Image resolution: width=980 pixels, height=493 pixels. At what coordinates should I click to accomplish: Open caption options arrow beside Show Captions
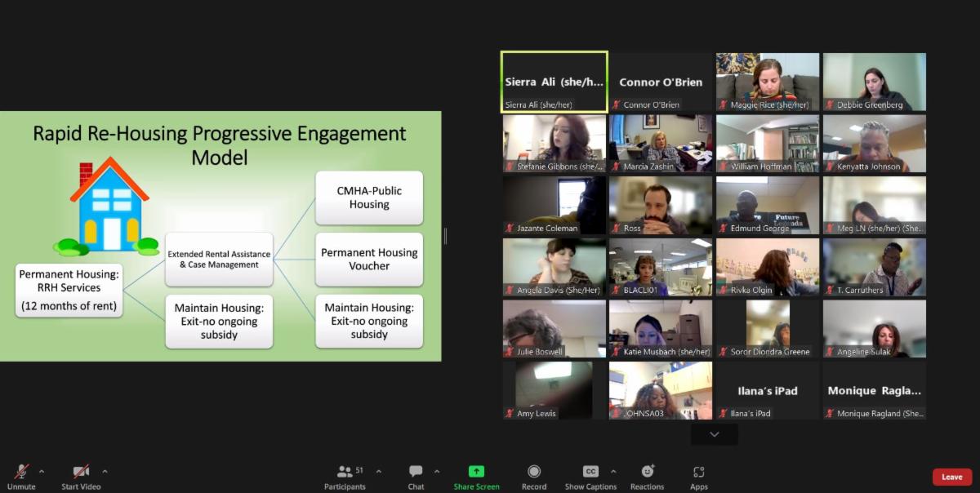(x=613, y=471)
